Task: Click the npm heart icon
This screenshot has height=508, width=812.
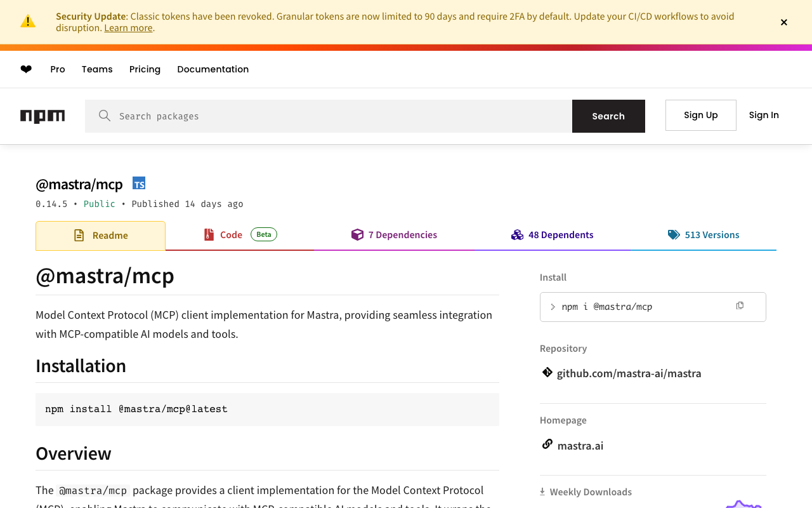Action: (x=26, y=69)
